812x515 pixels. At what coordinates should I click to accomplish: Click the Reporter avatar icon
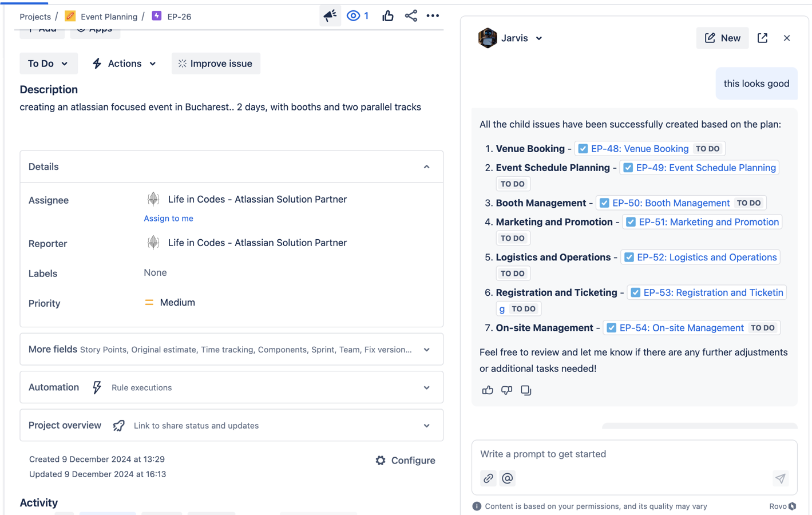(x=153, y=243)
